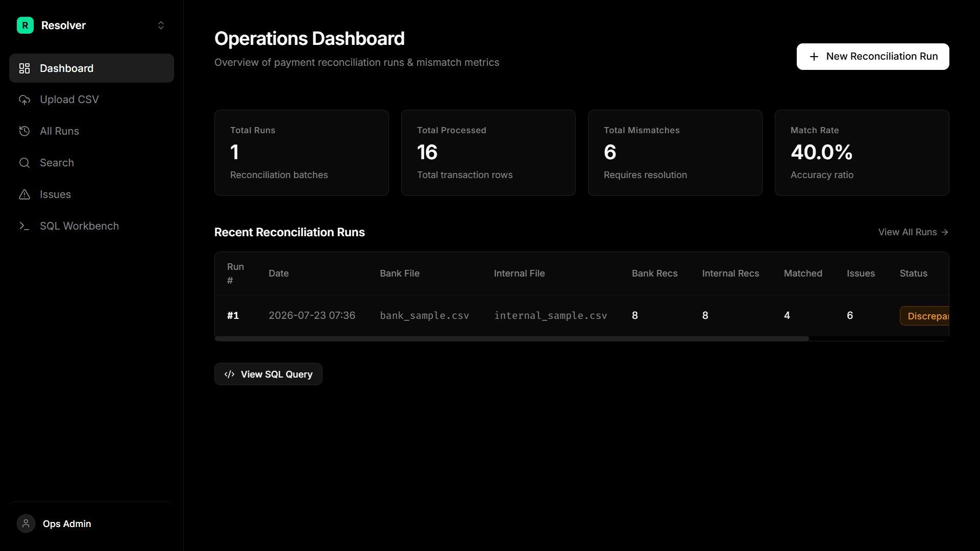Click the Matched value 4 in run #1
980x551 pixels.
tap(787, 316)
